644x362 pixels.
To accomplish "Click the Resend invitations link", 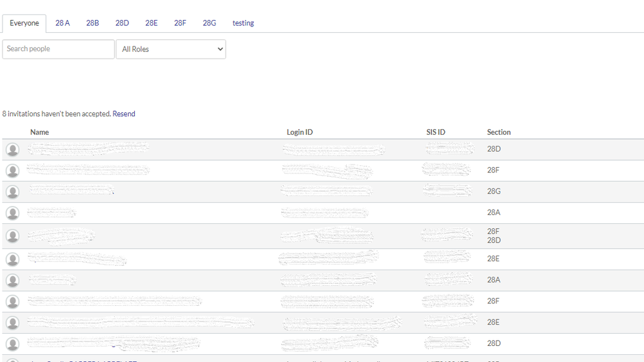I will coord(124,114).
